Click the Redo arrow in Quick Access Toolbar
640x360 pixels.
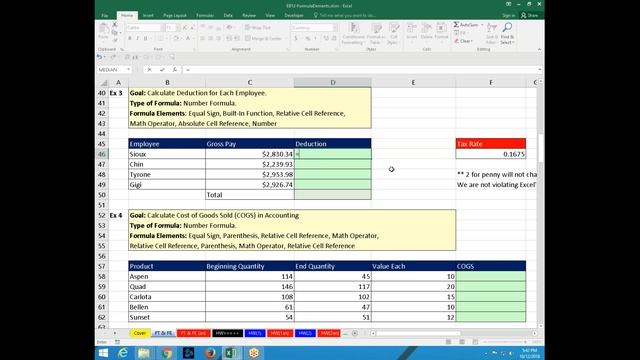(x=113, y=57)
